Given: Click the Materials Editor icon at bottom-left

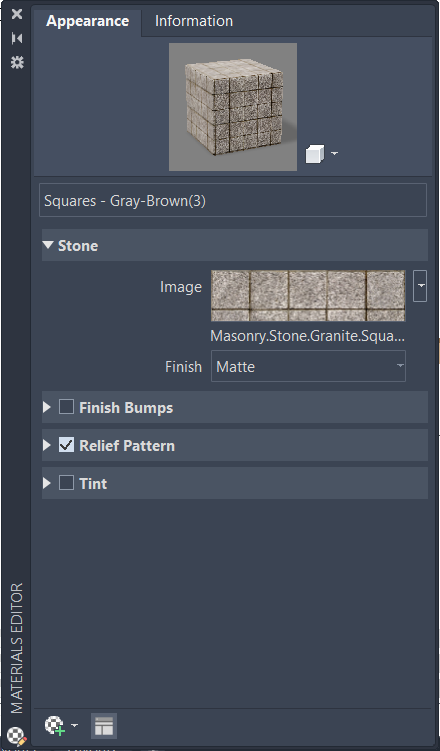Looking at the screenshot, I should (x=17, y=735).
